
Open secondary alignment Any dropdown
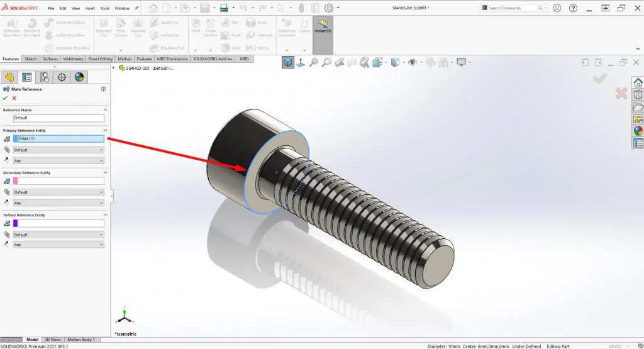click(58, 203)
